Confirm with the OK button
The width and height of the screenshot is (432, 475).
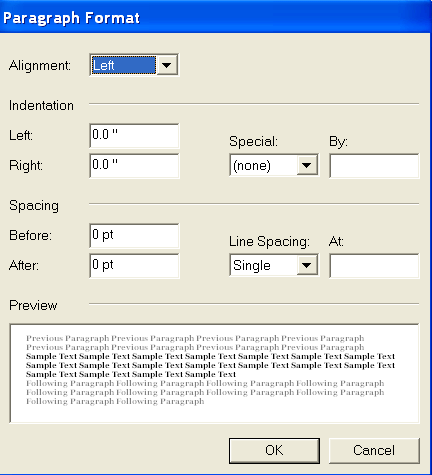(274, 451)
